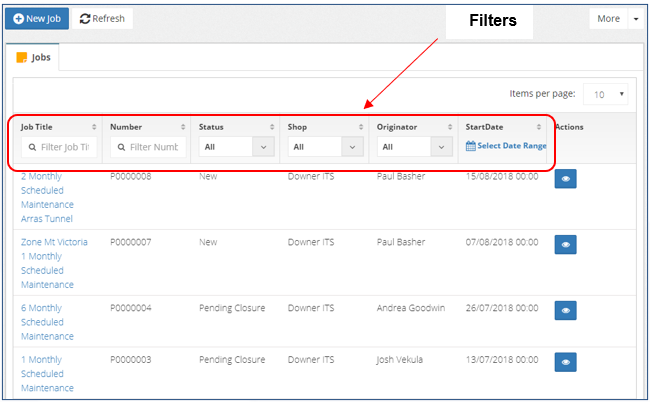Screen dimensions: 650x402
Task: Open the More button menu
Action: click(x=609, y=19)
